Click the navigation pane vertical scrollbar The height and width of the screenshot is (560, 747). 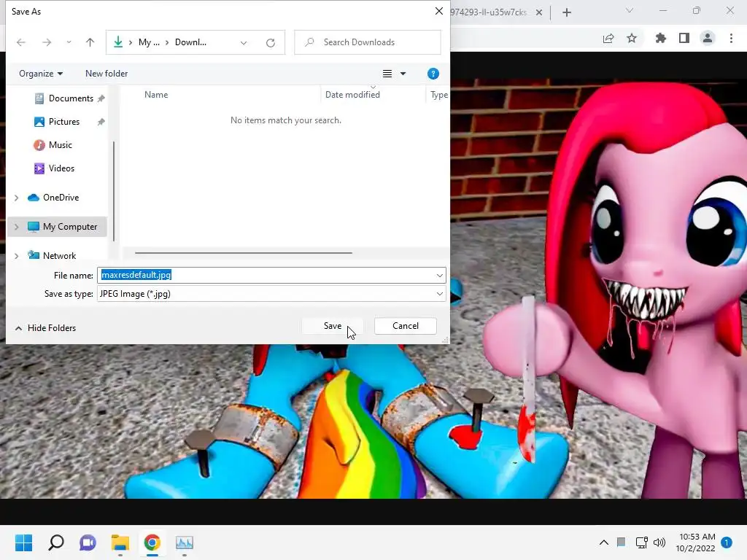click(113, 190)
